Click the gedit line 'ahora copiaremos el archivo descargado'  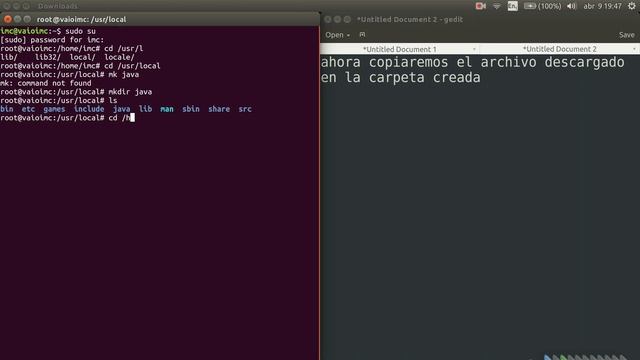pos(473,62)
